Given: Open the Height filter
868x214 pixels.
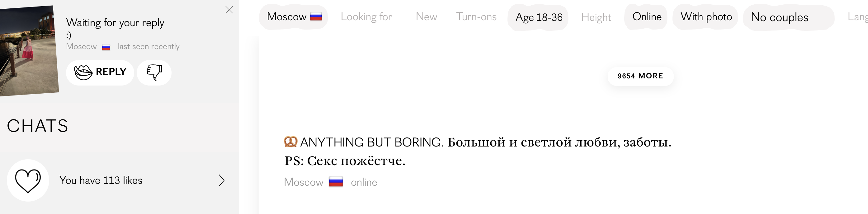Looking at the screenshot, I should (596, 17).
